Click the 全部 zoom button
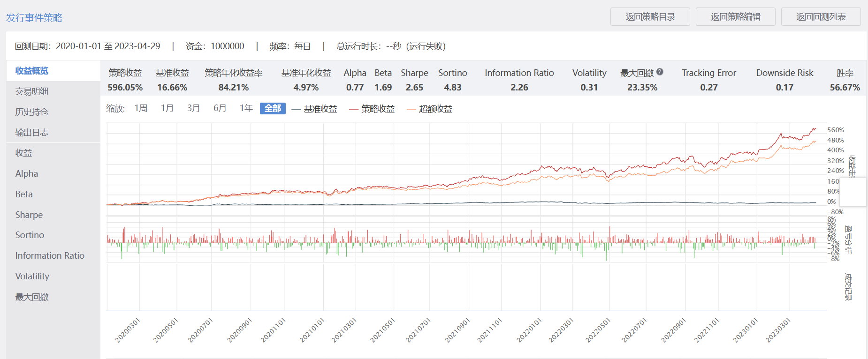Screen dimensions: 868x359 (x=273, y=108)
